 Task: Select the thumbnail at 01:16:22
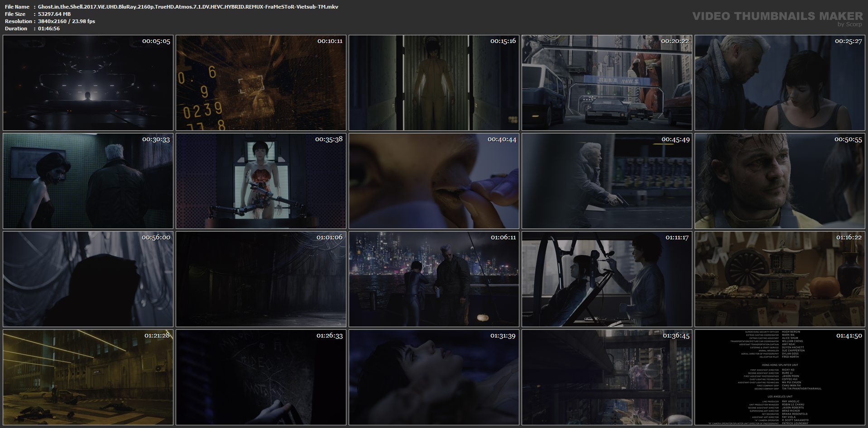click(x=780, y=279)
